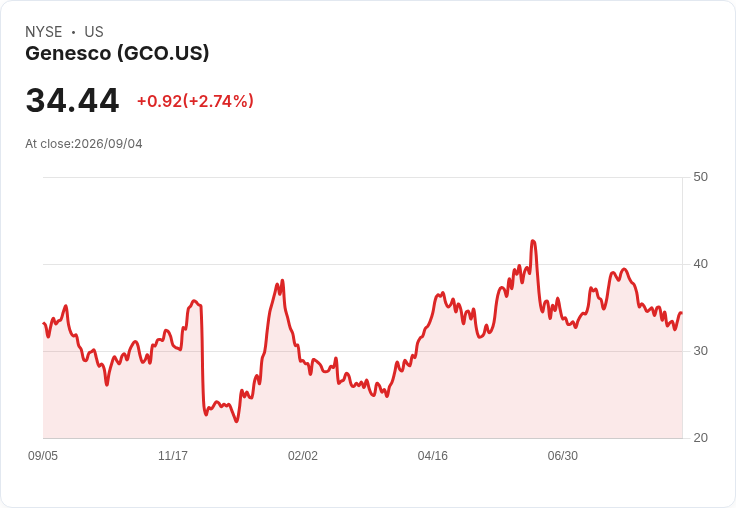Click the 11/17 x-axis date label
The height and width of the screenshot is (508, 736).
click(x=173, y=456)
